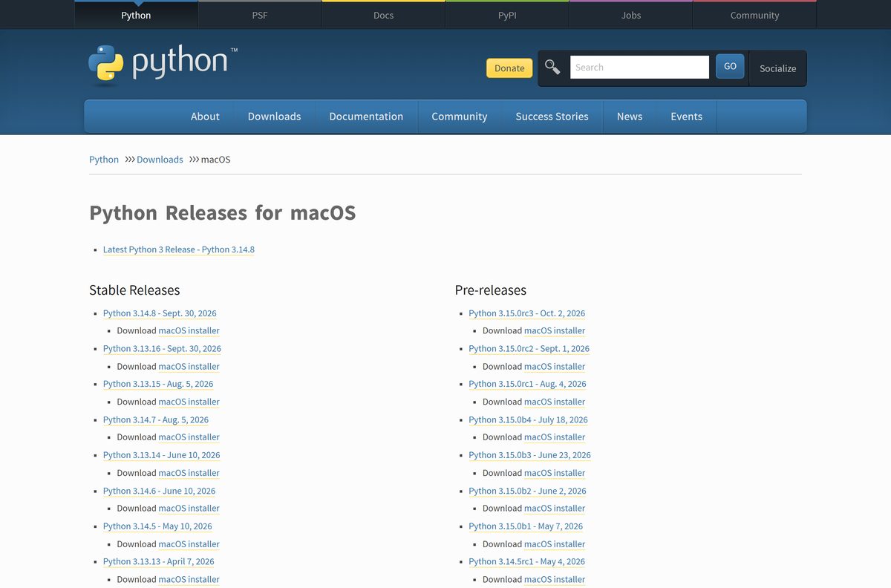891x588 pixels.
Task: Click the GO search button
Action: point(730,66)
